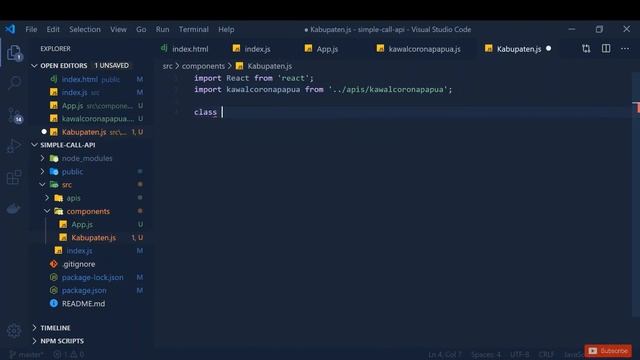Click Ln 4, Col 7 status entry
The height and width of the screenshot is (360, 640).
click(444, 355)
